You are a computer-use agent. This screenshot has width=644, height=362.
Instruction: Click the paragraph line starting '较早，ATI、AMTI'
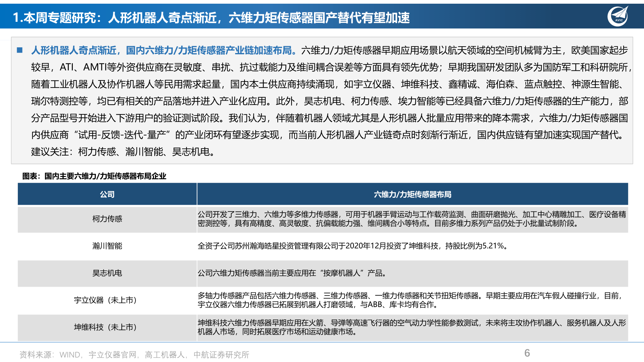pyautogui.click(x=331, y=67)
